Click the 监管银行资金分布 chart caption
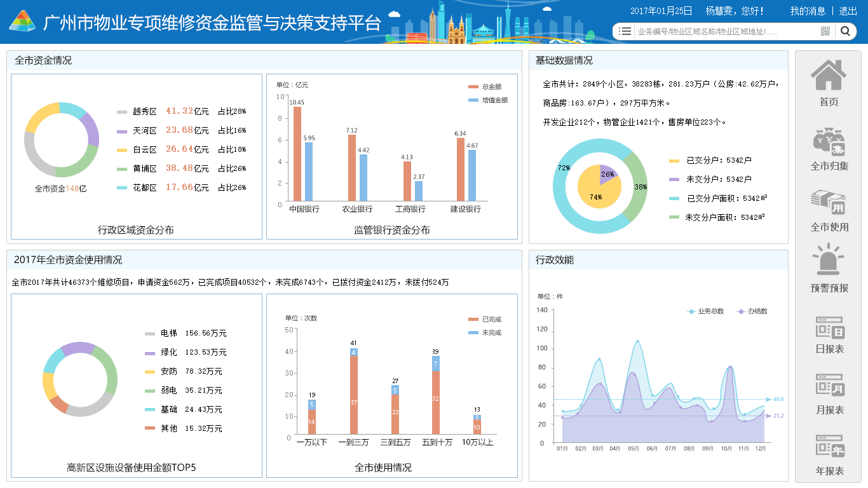868x488 pixels. [392, 230]
